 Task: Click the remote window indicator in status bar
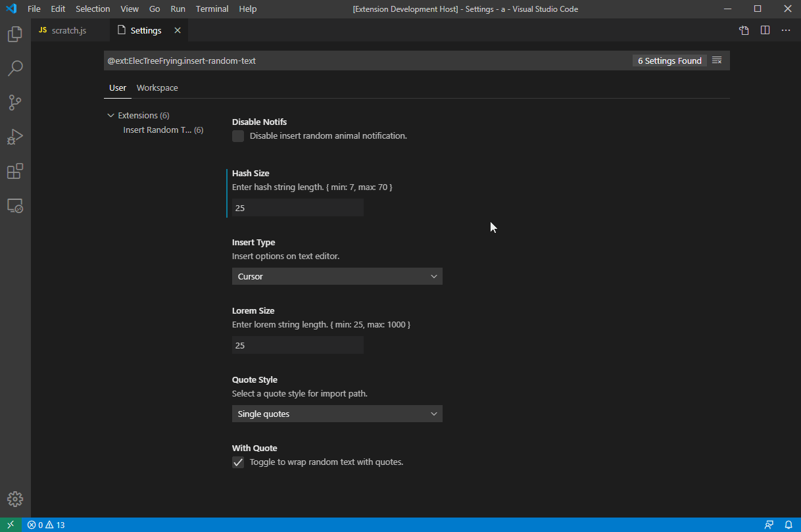pos(11,525)
